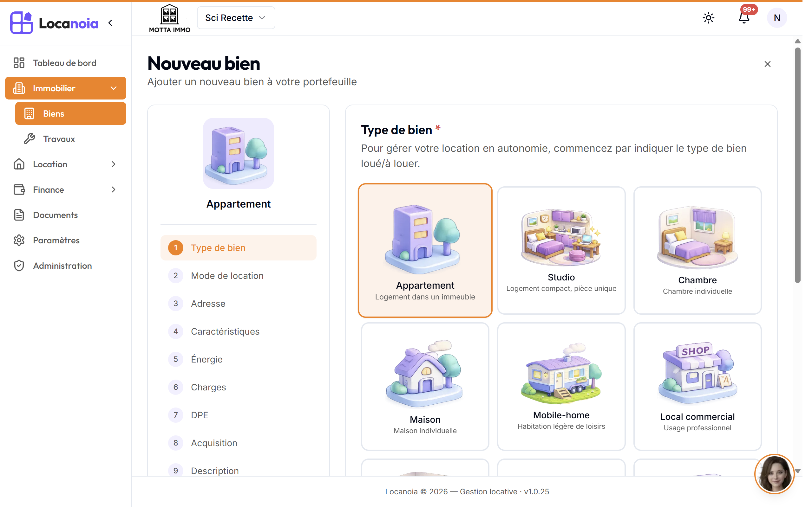Select the Studio property type card
This screenshot has height=507, width=812.
click(561, 250)
